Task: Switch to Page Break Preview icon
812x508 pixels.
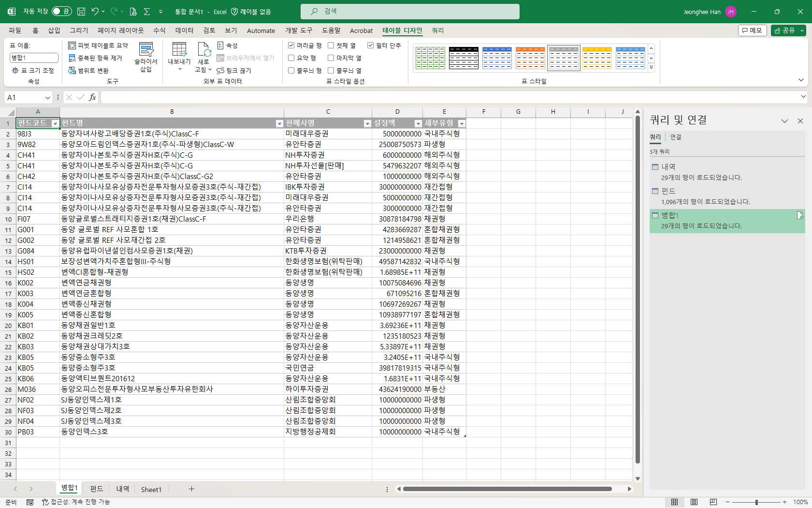Action: (x=713, y=502)
